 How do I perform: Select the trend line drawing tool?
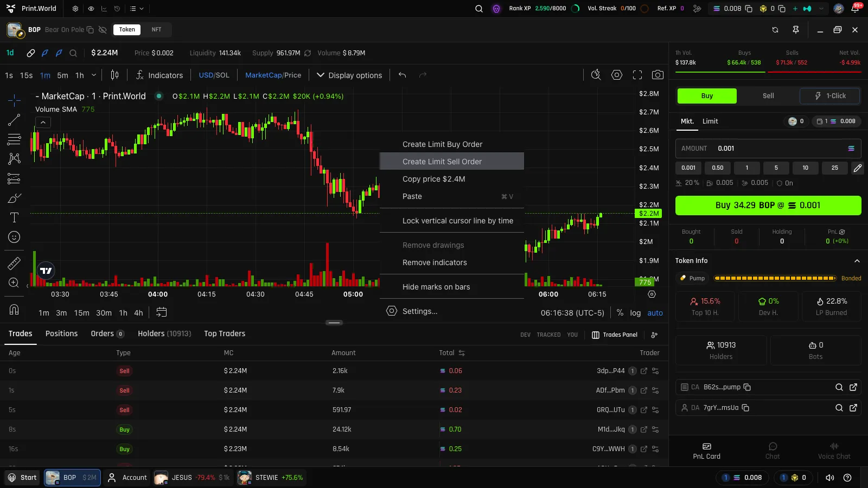(x=14, y=120)
